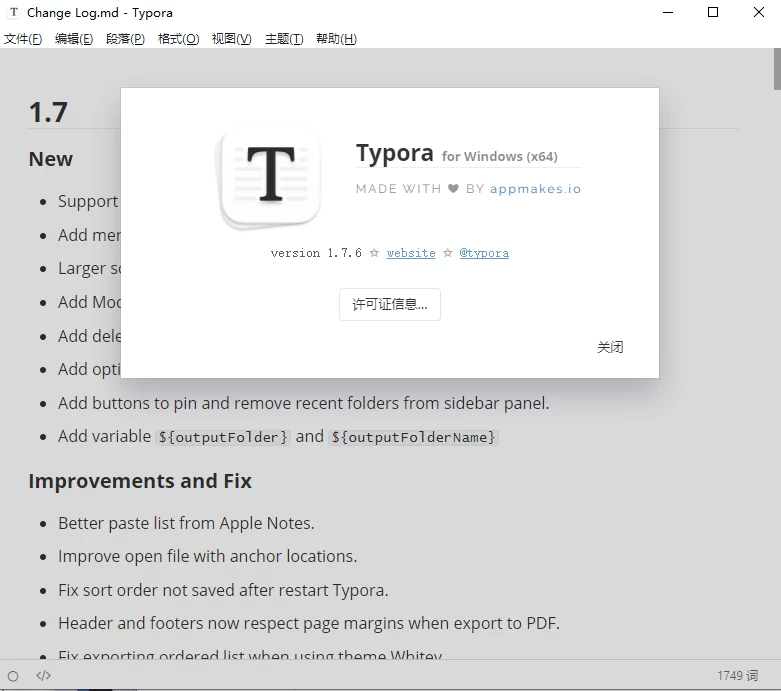Click the Improvements and Fix heading
Viewport: 781px width, 691px height.
click(x=140, y=481)
